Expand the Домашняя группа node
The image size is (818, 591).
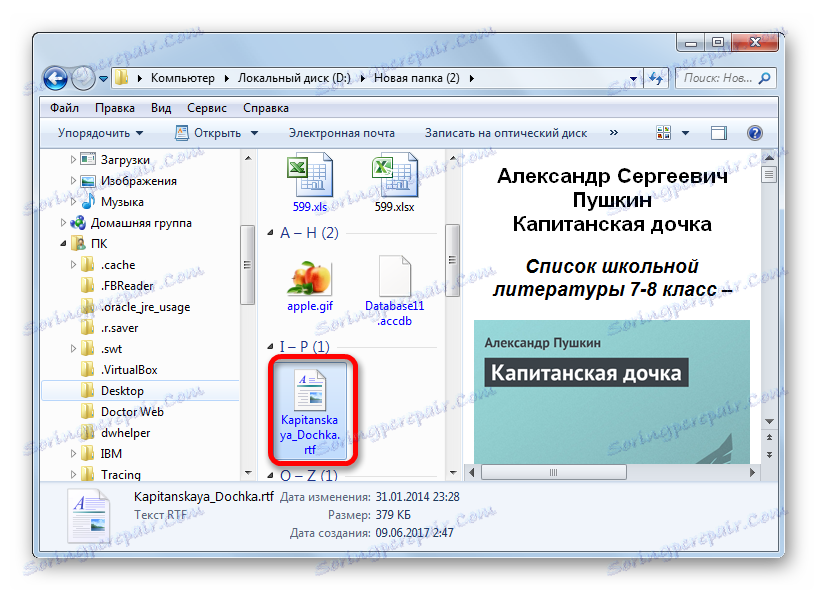click(63, 223)
